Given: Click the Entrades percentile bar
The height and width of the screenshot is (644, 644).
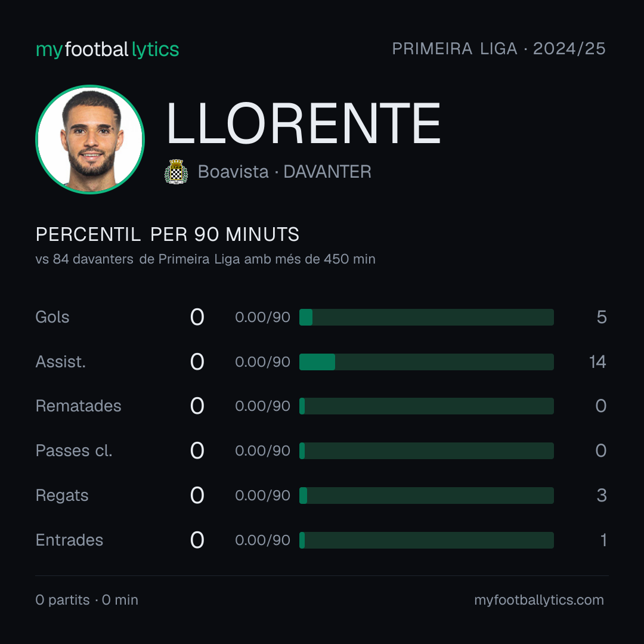Looking at the screenshot, I should [426, 540].
